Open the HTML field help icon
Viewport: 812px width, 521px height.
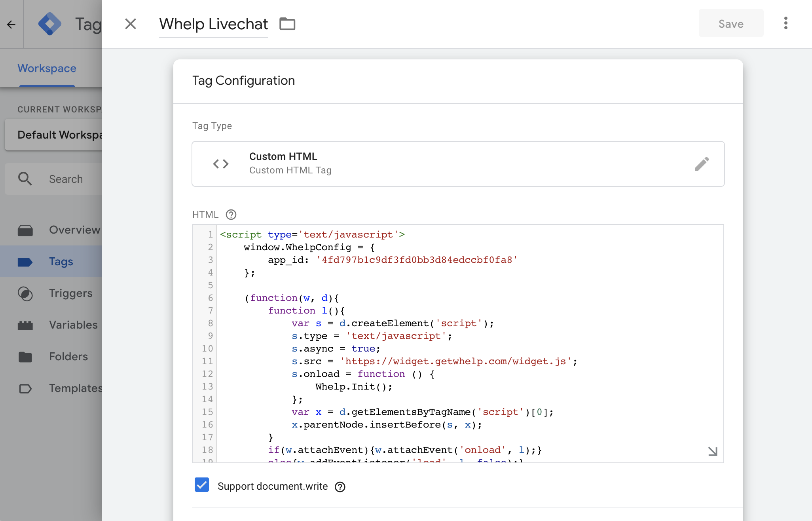231,215
